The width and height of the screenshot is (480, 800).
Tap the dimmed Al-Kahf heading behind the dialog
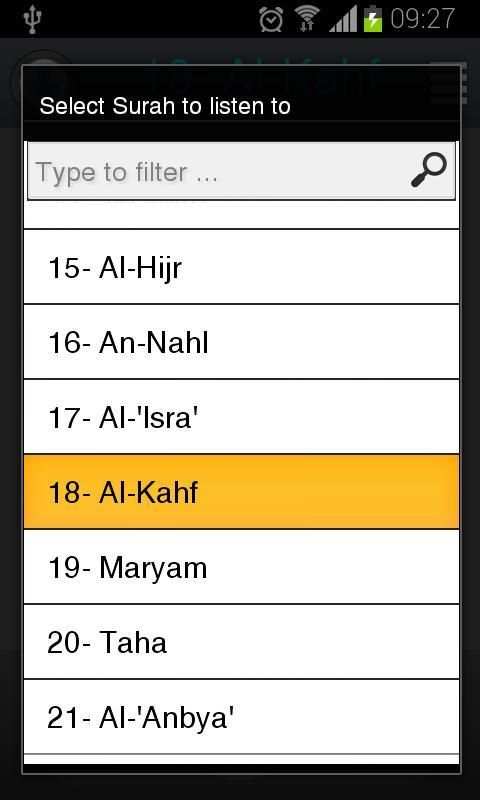(x=265, y=57)
